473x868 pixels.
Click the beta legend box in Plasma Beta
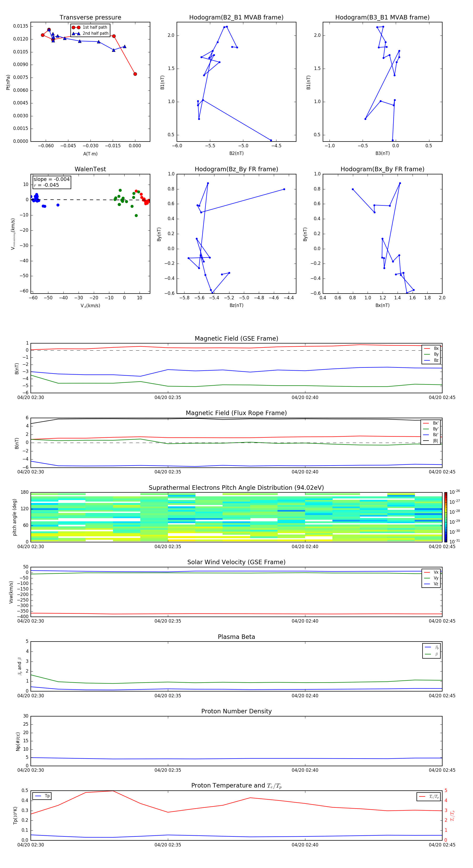pos(431,651)
